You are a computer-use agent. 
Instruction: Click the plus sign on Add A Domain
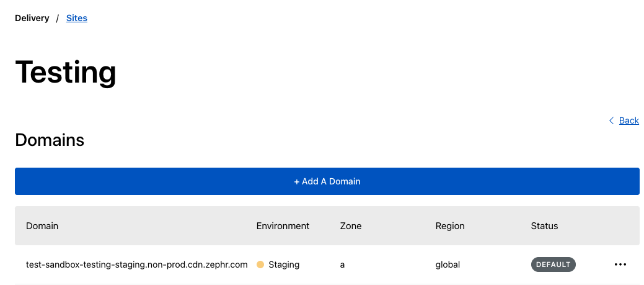[x=296, y=181]
